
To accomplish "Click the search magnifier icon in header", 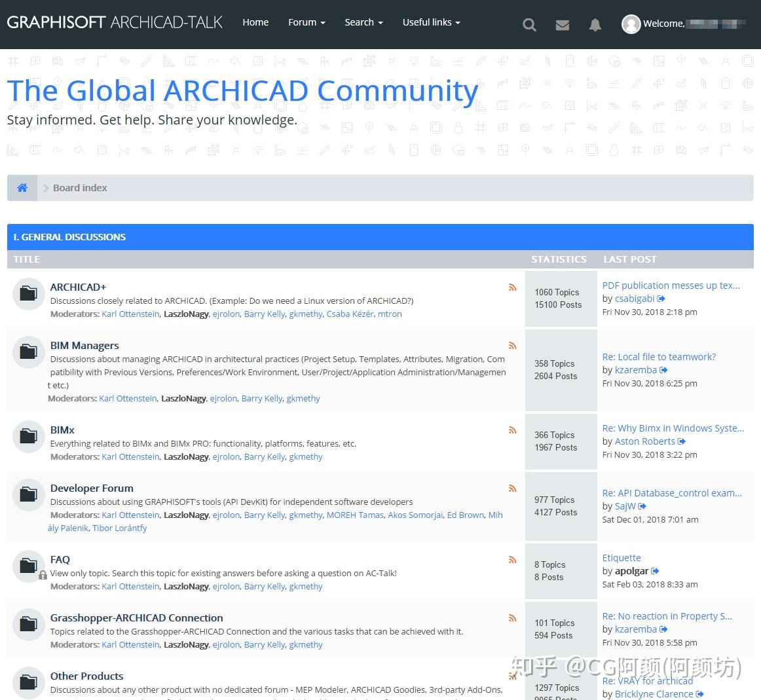I will tap(529, 25).
